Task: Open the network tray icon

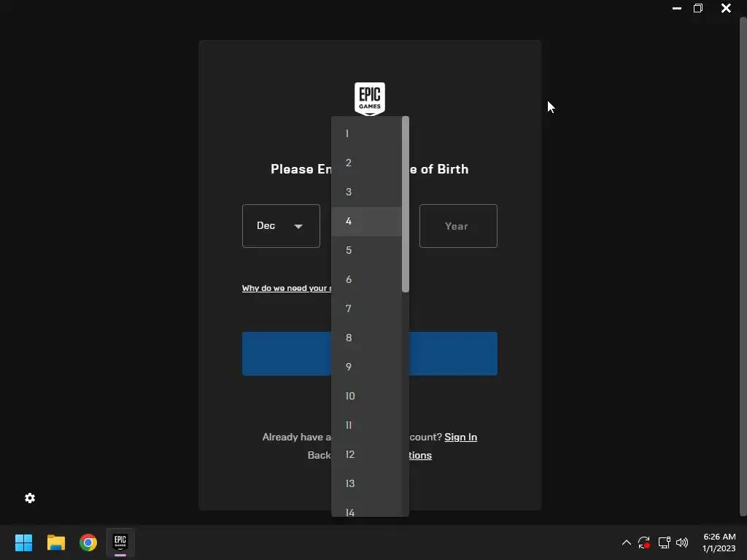Action: coord(664,542)
